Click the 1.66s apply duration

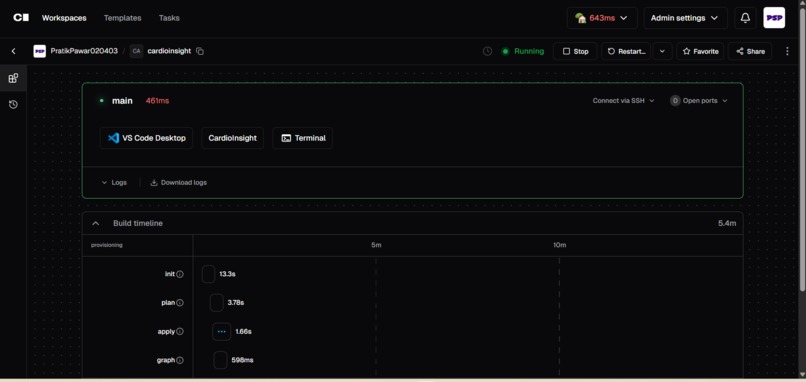point(243,332)
